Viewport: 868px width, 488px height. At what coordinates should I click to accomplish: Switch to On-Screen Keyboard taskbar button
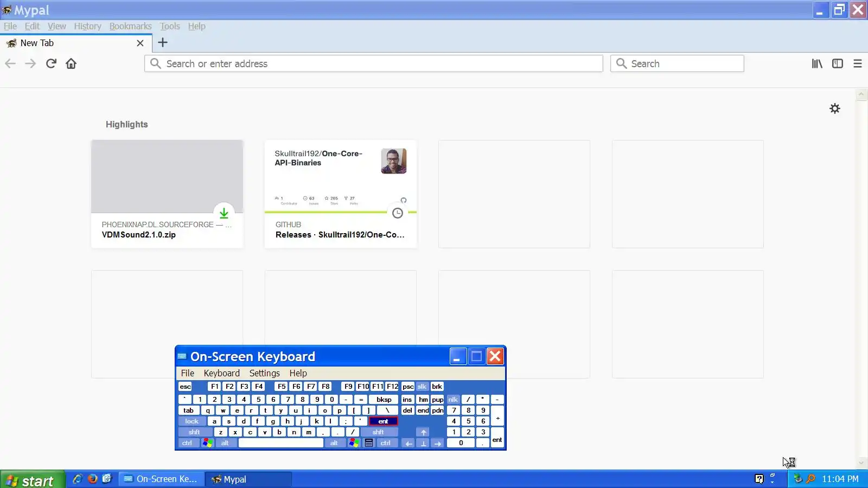click(162, 479)
